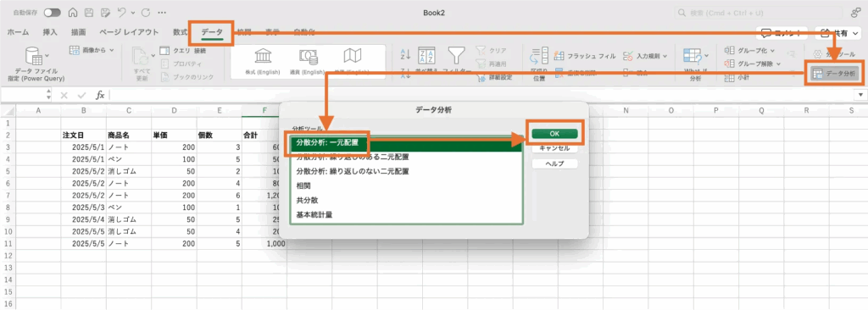Screen dimensions: 868x310
Task: Click the home icon in the title bar
Action: tap(73, 12)
